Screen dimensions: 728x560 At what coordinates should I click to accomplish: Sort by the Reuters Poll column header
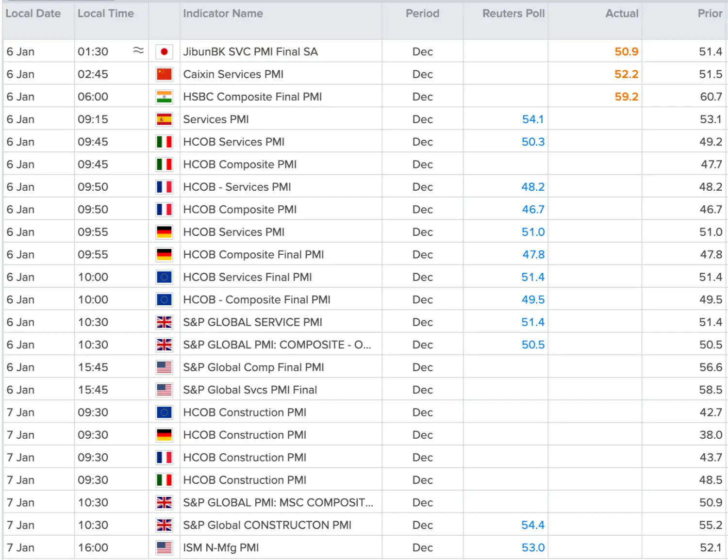tap(513, 14)
